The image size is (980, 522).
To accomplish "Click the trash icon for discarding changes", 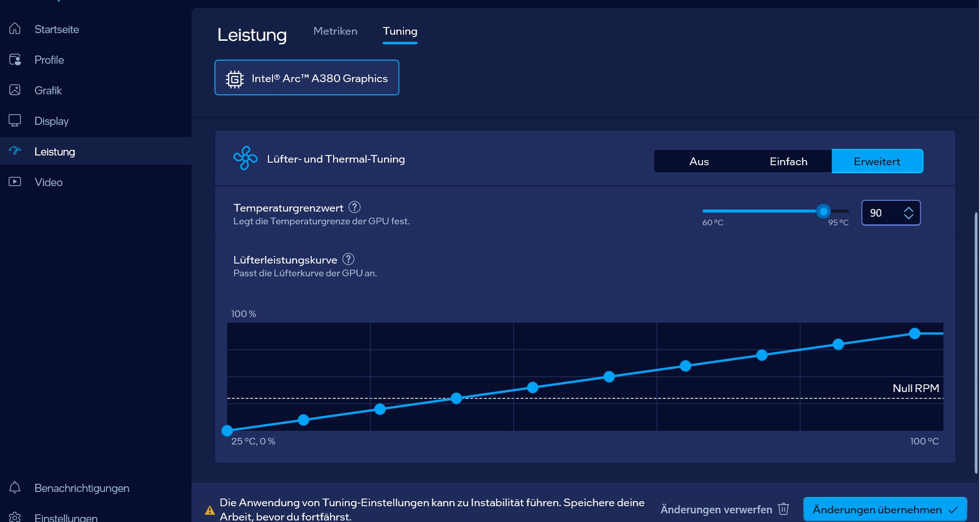I will 783,509.
